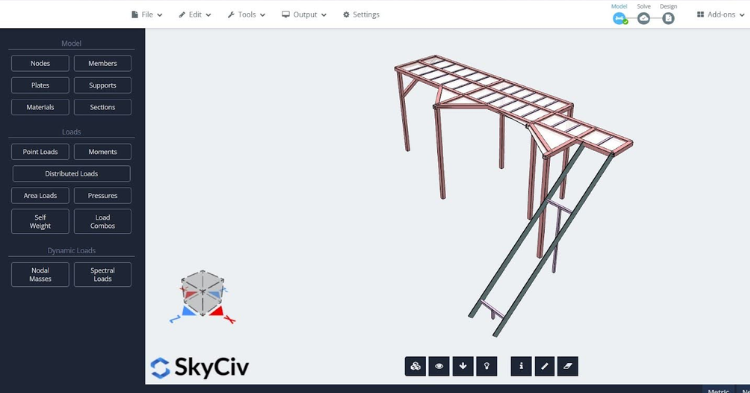Open Settings from the top bar
Viewport: 750px width, 393px height.
[361, 15]
